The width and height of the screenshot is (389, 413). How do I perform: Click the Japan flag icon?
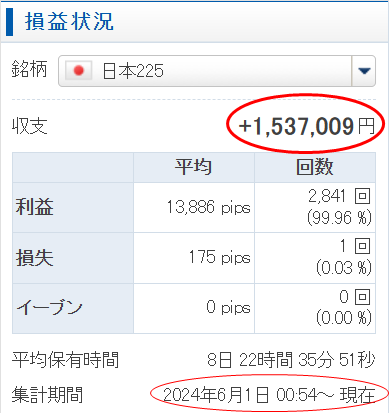[x=79, y=71]
